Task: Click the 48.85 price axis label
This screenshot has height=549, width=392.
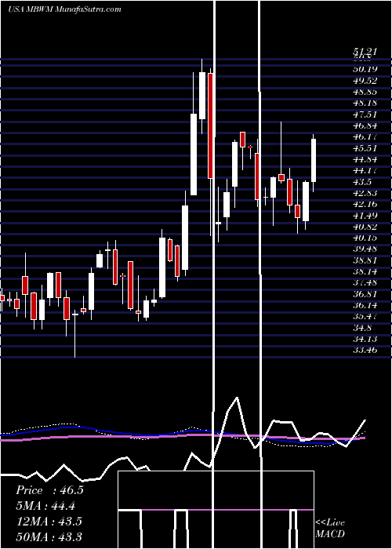Action: 365,92
